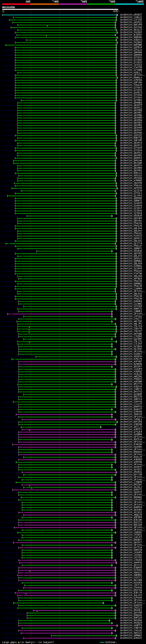Select hit label UniRef100_B8B0B0
Screen dimensions: 146x644
pyautogui.click(x=131, y=37)
